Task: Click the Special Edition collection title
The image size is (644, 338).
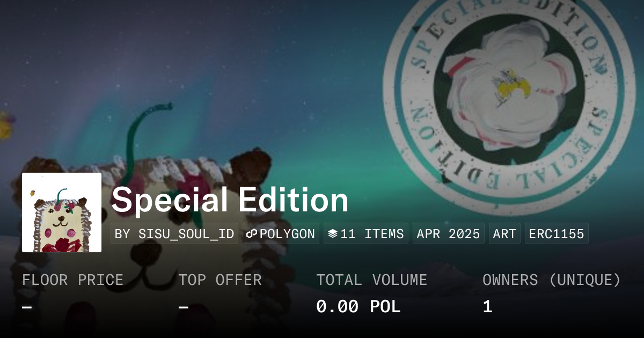Action: (x=230, y=200)
